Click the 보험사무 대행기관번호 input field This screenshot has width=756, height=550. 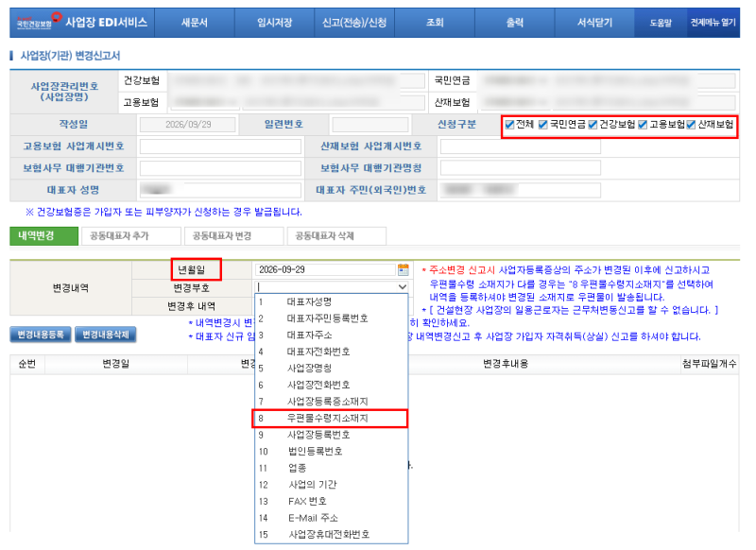(220, 168)
